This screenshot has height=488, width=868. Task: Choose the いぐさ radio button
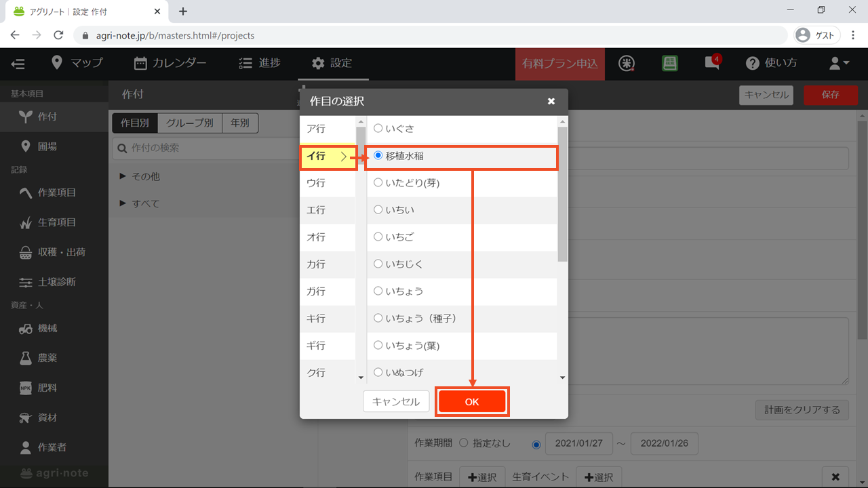[378, 128]
